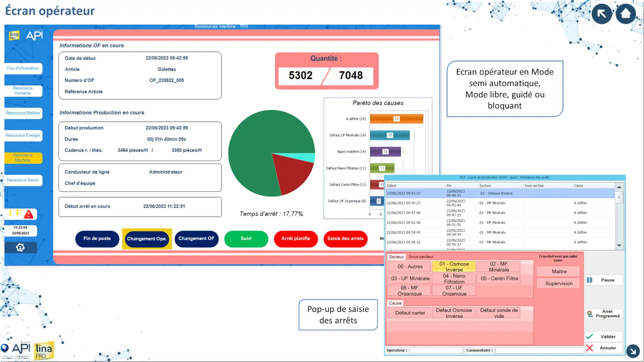
Task: Choose the Défaut carter cause
Action: [x=410, y=313]
